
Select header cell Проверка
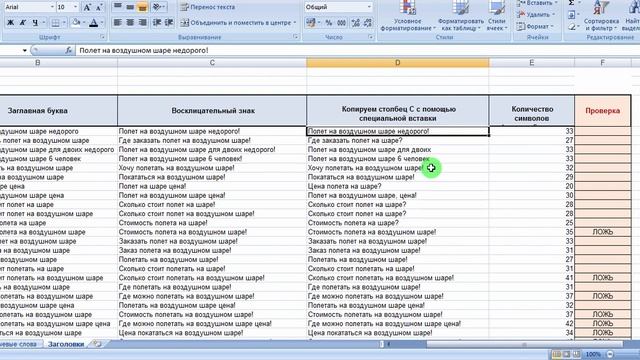point(602,111)
